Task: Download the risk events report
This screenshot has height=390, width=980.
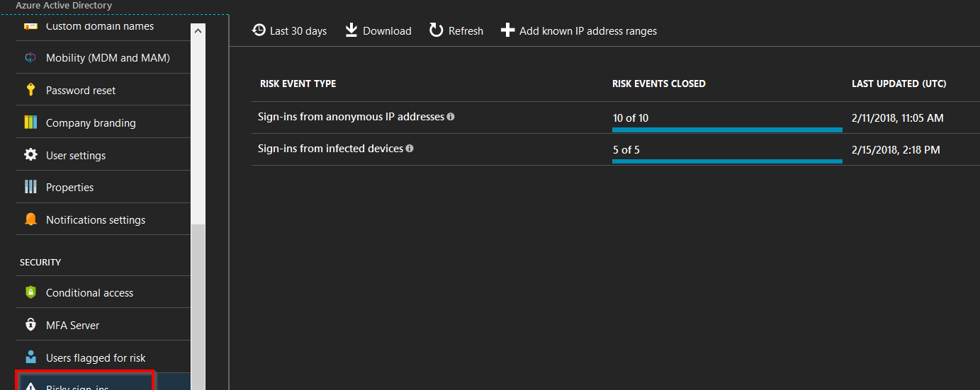Action: pyautogui.click(x=378, y=30)
